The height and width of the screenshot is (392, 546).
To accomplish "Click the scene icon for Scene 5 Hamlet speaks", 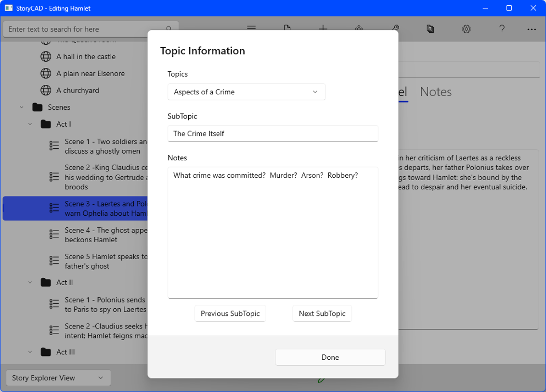I will pyautogui.click(x=54, y=261).
